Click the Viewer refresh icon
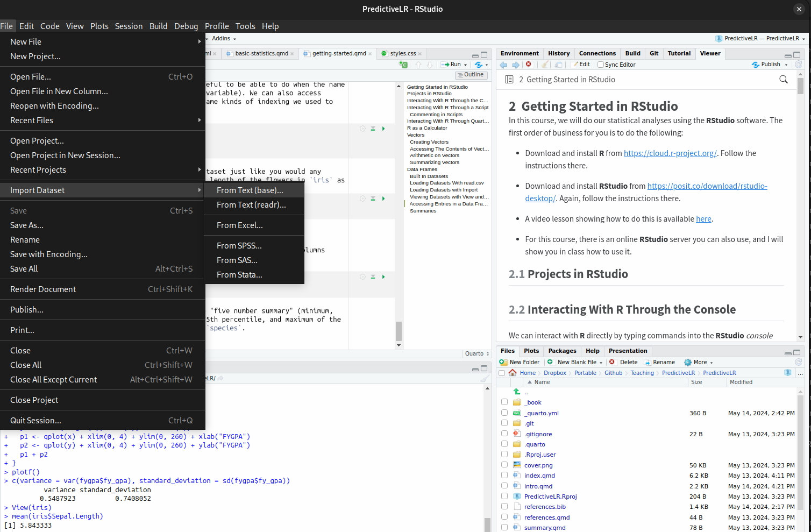This screenshot has width=811, height=532. point(799,65)
